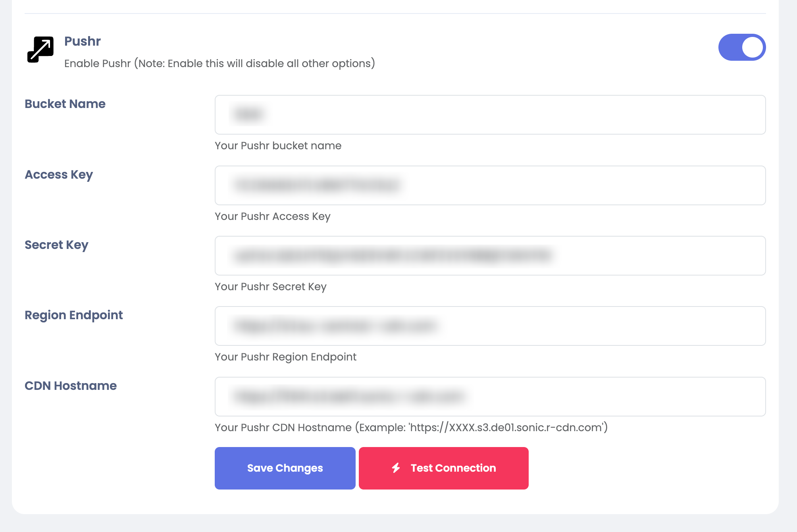Click the CDN Hostname example hint text
797x532 pixels.
coord(411,428)
